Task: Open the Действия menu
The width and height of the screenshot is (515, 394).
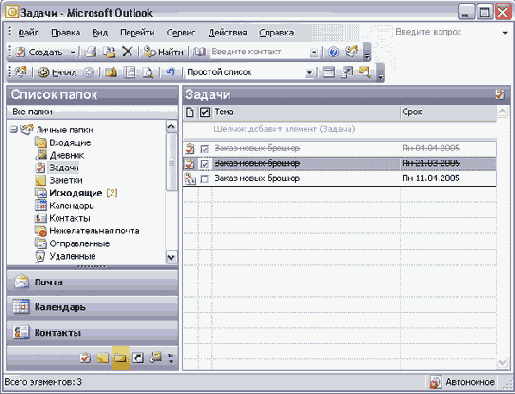Action: pyautogui.click(x=228, y=32)
